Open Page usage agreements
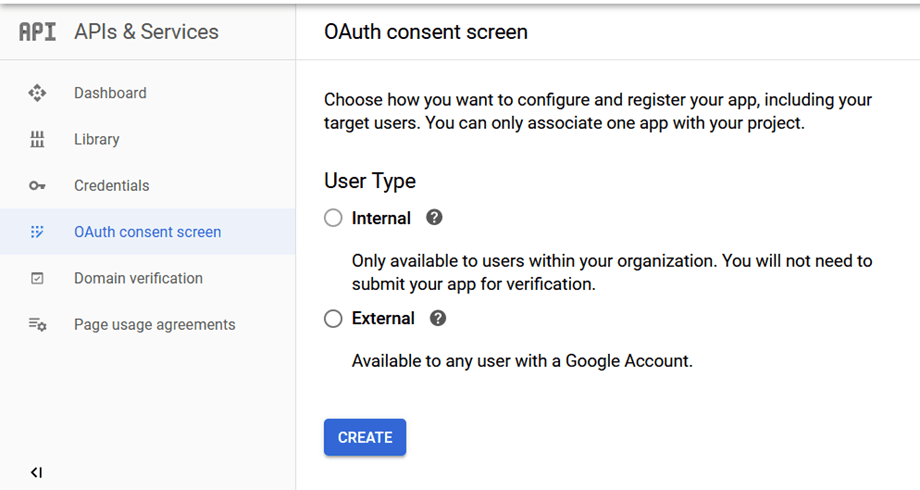Image resolution: width=920 pixels, height=490 pixels. [x=155, y=325]
